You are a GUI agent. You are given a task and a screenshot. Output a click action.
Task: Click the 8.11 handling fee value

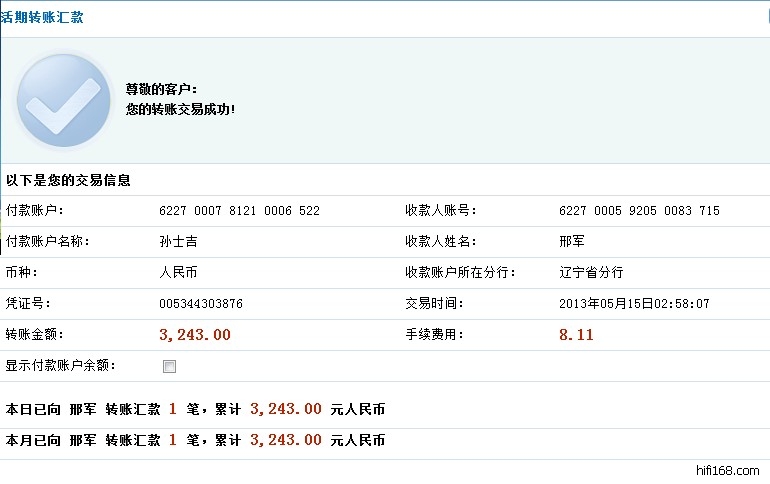[576, 335]
